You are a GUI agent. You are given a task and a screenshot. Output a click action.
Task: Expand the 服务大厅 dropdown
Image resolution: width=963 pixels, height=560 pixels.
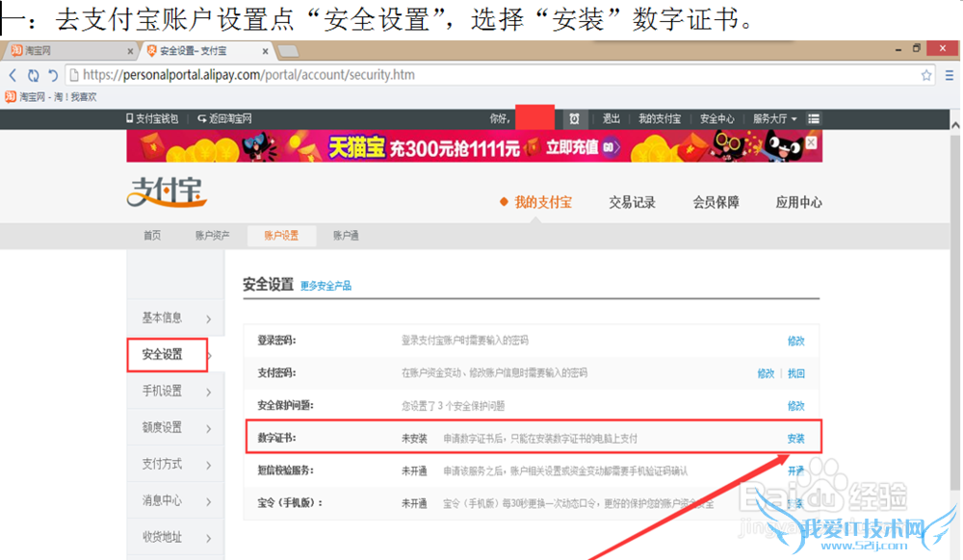[x=774, y=119]
